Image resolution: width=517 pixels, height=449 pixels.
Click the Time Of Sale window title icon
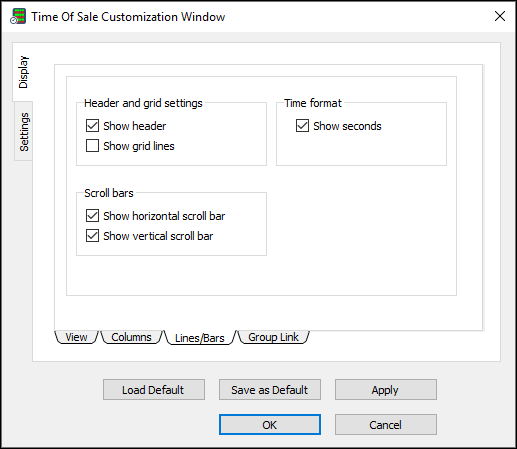pos(18,16)
